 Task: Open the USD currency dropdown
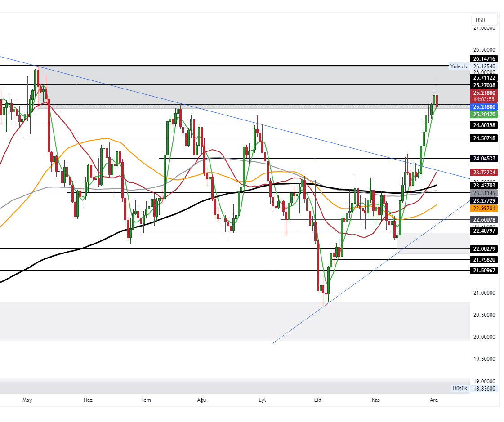[484, 20]
